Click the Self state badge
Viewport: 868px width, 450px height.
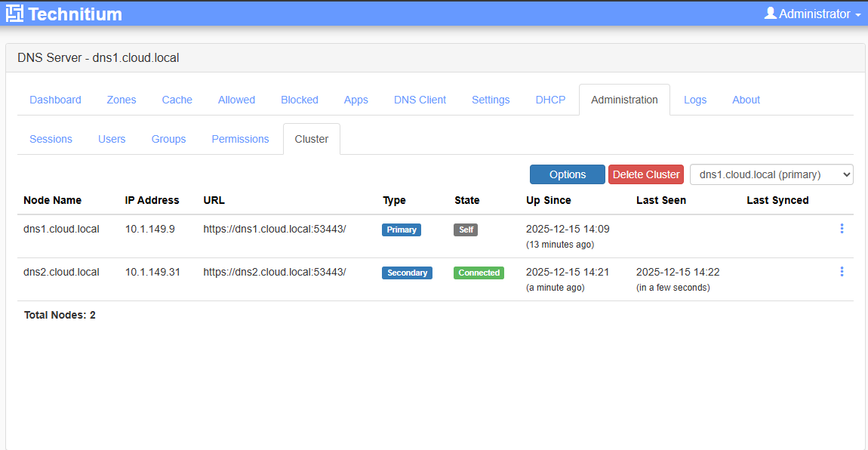click(466, 230)
